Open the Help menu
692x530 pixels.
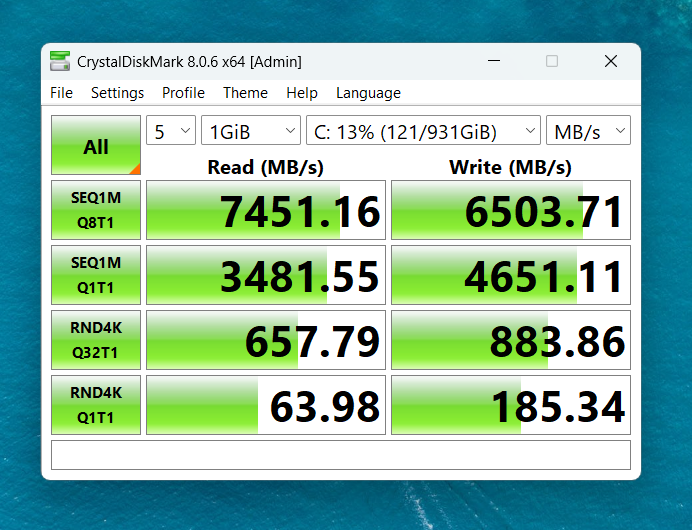302,93
